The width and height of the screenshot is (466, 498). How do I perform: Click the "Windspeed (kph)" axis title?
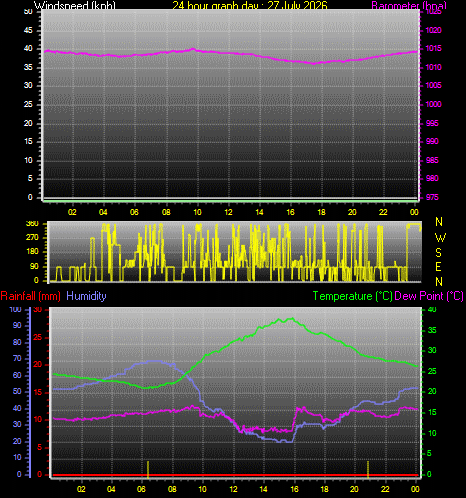(75, 5)
